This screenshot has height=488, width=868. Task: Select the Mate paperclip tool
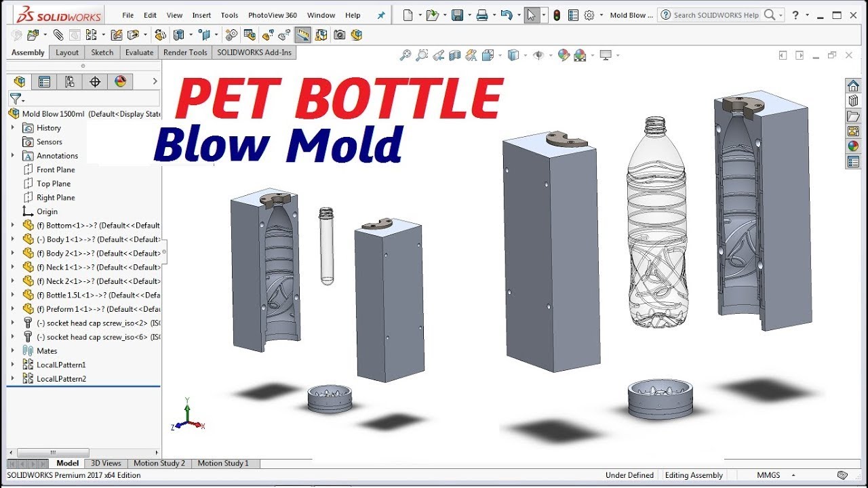tap(58, 35)
